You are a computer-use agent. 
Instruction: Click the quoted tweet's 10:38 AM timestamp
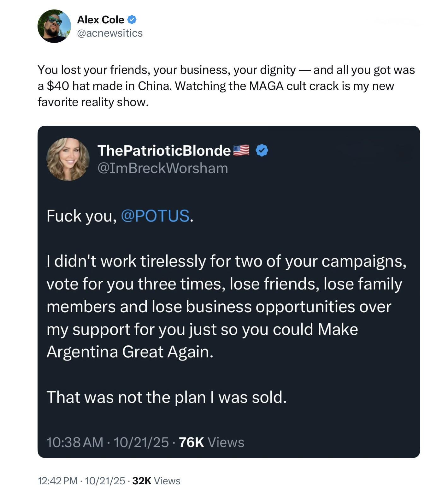tap(75, 442)
